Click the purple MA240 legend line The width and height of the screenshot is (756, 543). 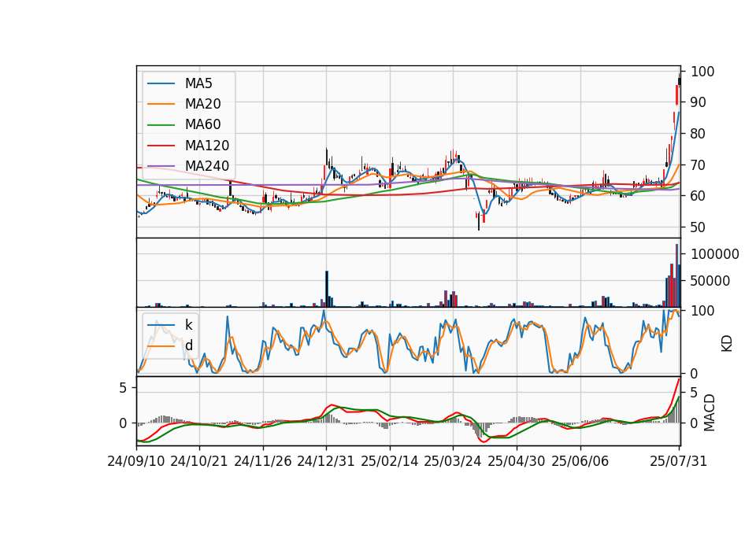[161, 166]
